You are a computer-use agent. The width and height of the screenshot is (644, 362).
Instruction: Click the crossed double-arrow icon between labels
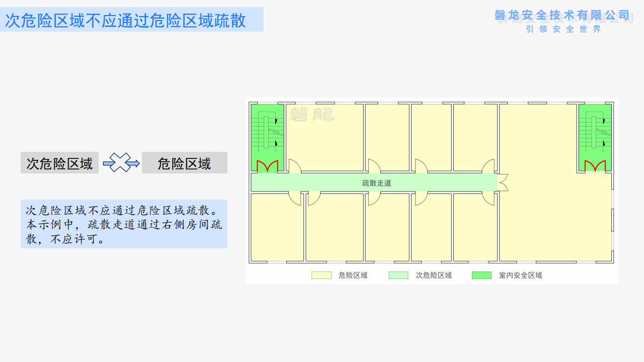point(121,163)
